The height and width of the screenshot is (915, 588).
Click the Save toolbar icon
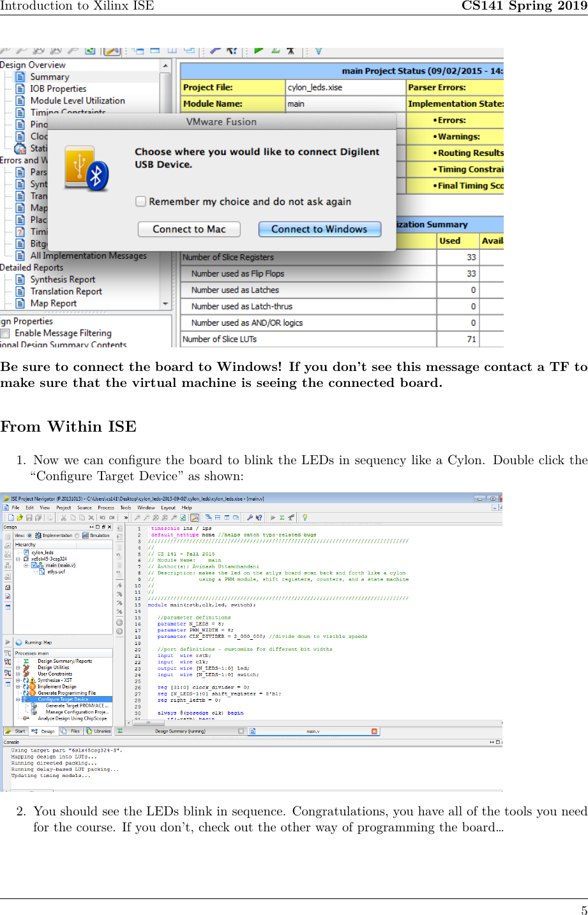point(29,518)
